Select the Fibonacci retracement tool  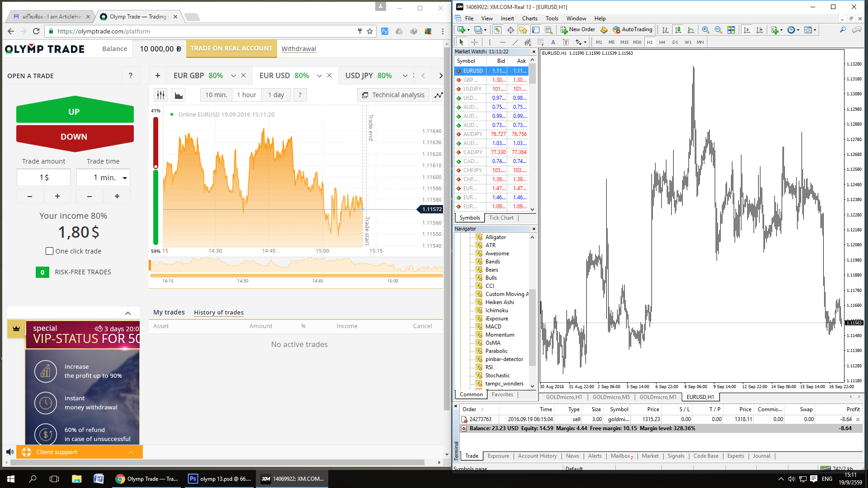(540, 42)
